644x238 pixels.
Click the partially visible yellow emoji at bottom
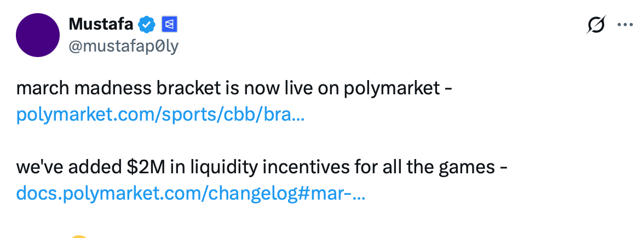pyautogui.click(x=79, y=236)
